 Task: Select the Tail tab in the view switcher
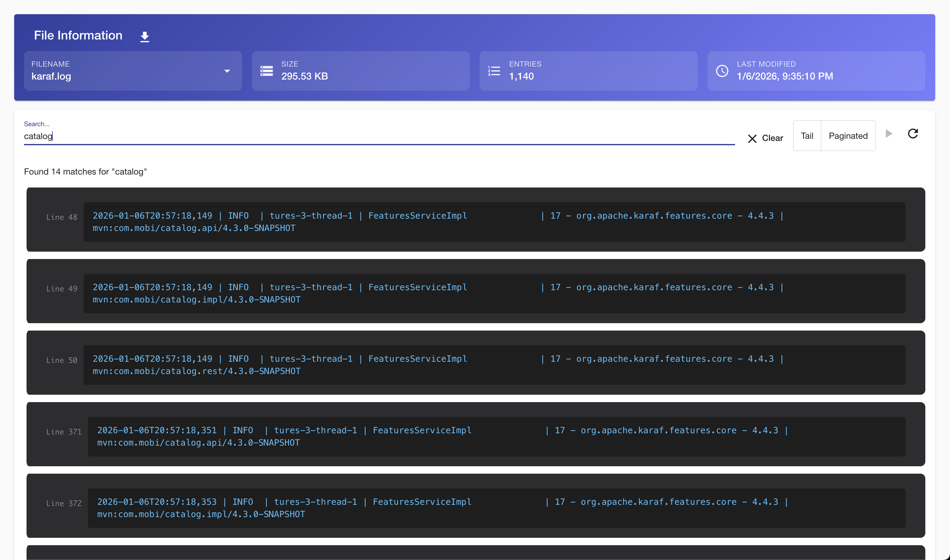point(807,135)
